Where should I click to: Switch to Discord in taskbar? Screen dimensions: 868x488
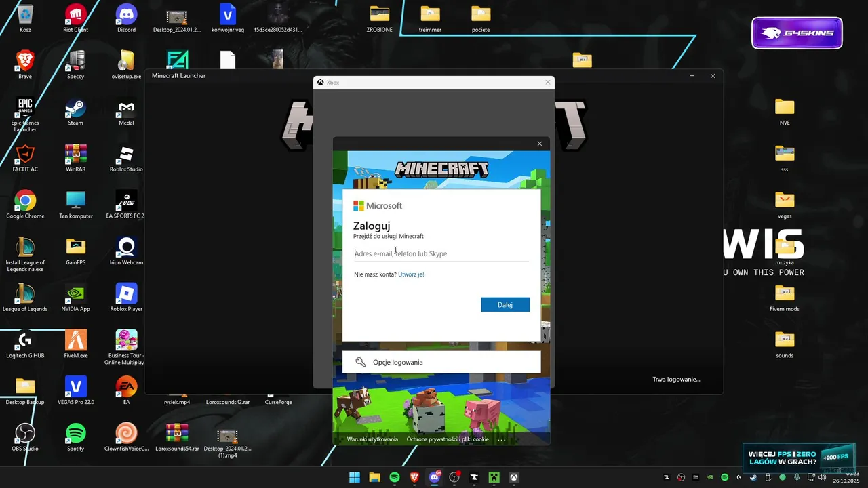click(x=435, y=477)
